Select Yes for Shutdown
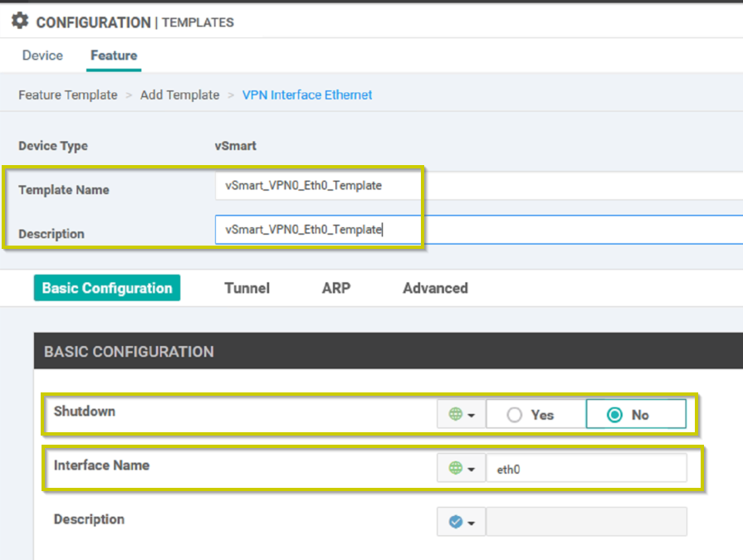 [x=514, y=415]
